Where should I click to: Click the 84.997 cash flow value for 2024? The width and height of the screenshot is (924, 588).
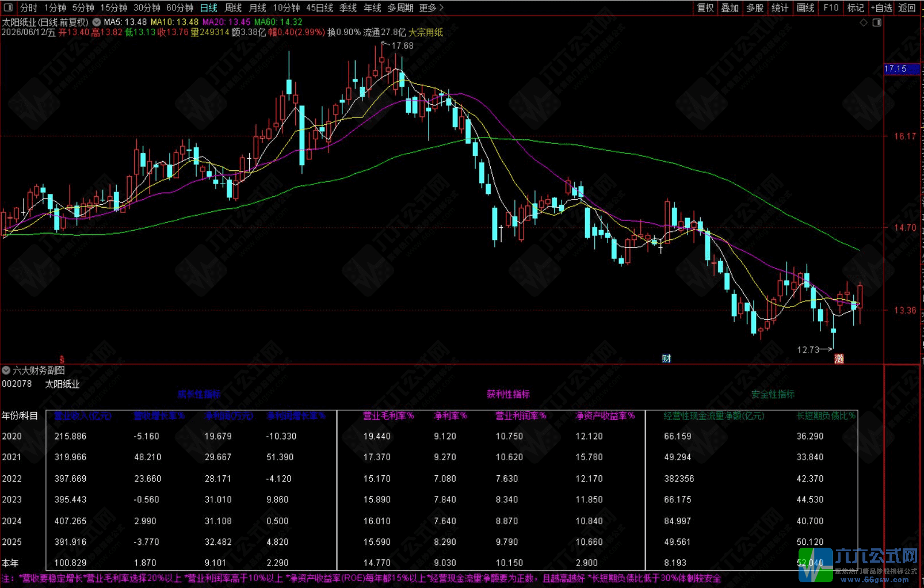677,521
